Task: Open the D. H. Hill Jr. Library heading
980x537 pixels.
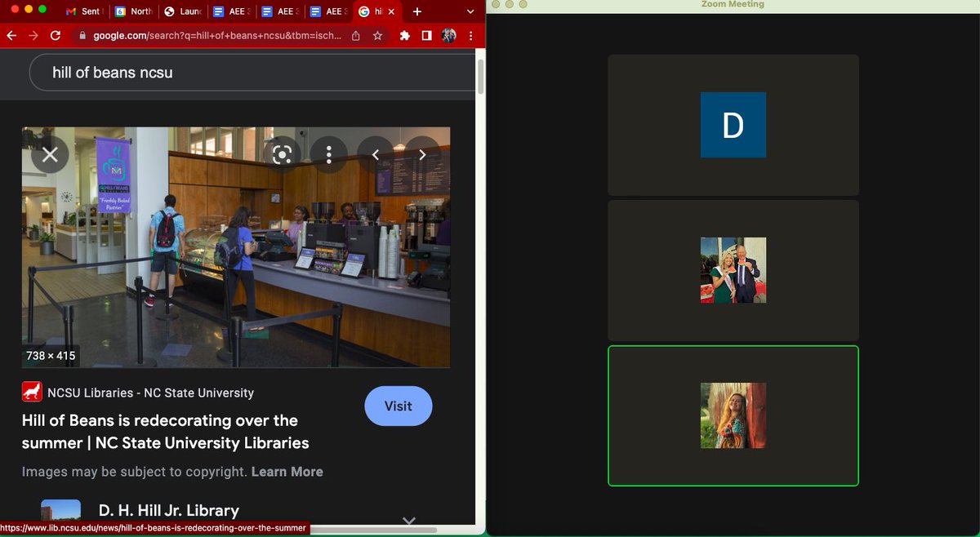Action: [169, 511]
